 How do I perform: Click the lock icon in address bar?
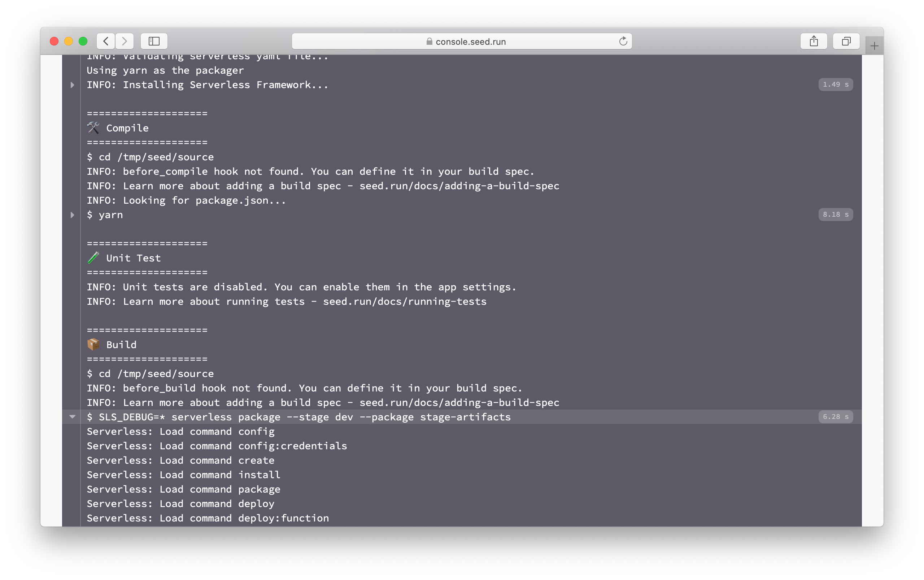pos(429,42)
